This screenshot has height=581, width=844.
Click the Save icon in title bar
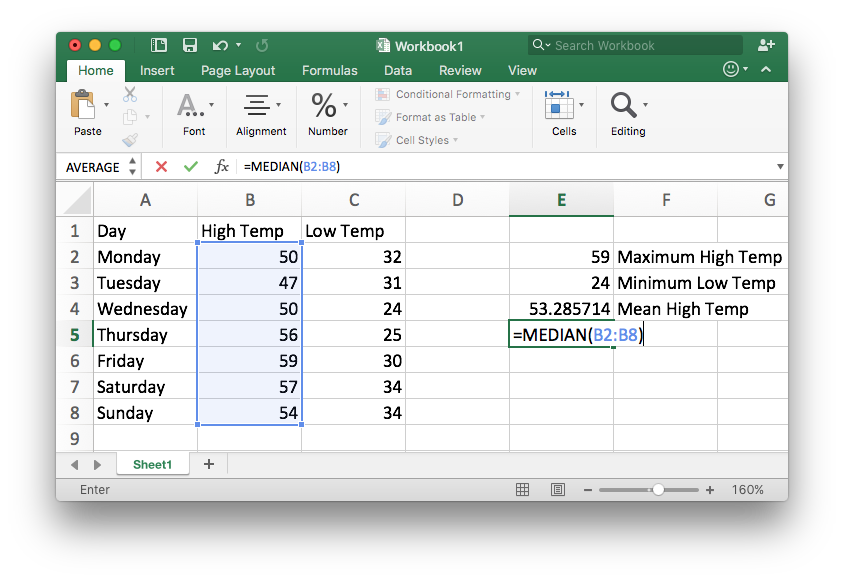pyautogui.click(x=189, y=45)
